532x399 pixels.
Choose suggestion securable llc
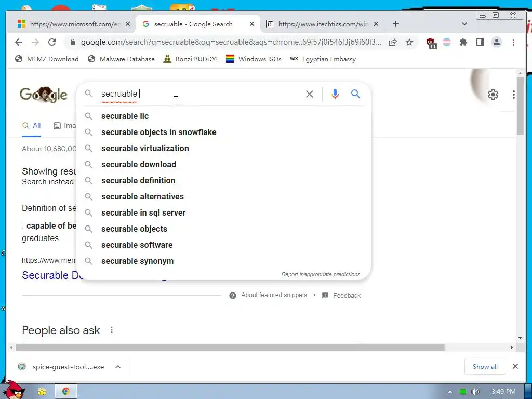224,116
